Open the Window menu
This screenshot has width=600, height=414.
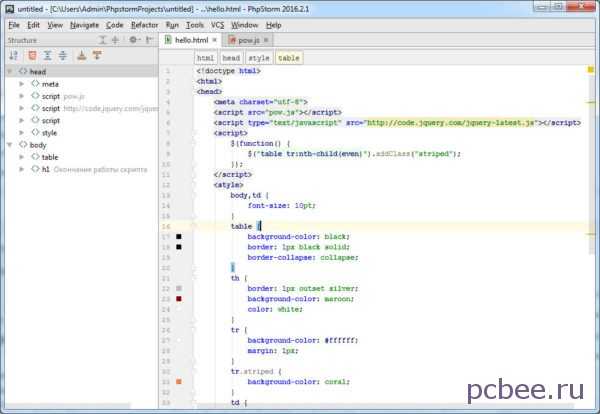point(245,25)
